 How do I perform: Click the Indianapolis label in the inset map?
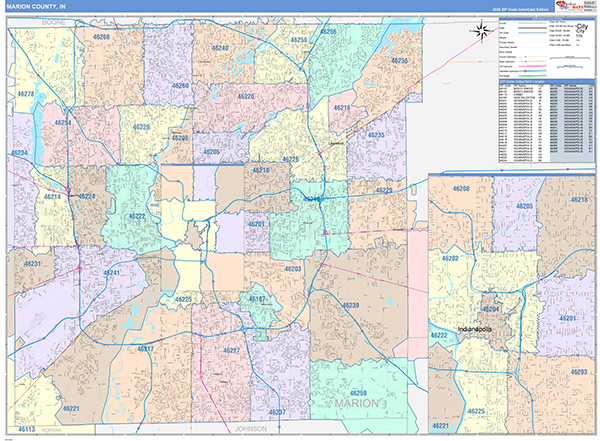pos(475,328)
